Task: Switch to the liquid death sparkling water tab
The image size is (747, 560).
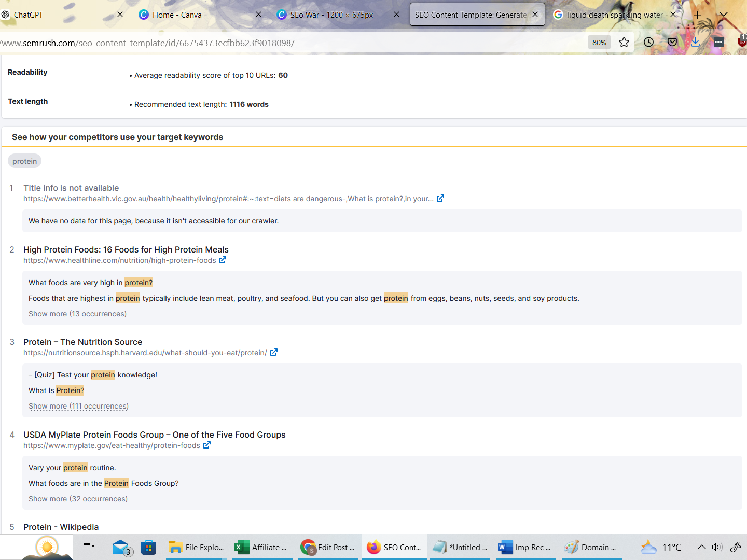Action: (x=615, y=15)
